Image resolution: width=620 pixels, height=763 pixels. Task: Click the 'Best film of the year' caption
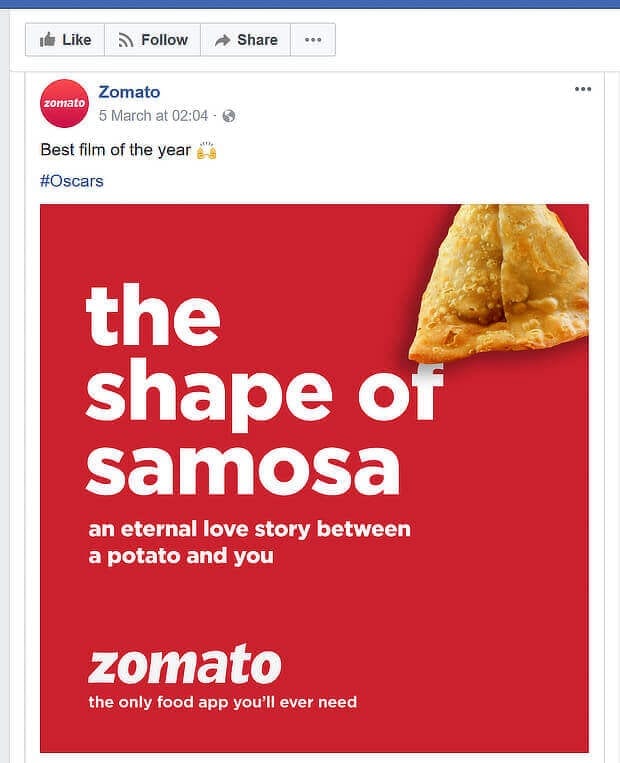116,151
